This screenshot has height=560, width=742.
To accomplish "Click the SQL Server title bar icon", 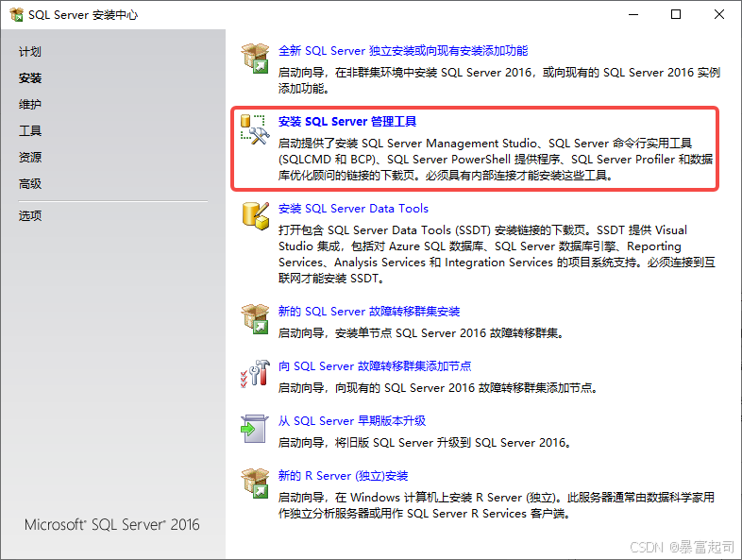I will [16, 14].
